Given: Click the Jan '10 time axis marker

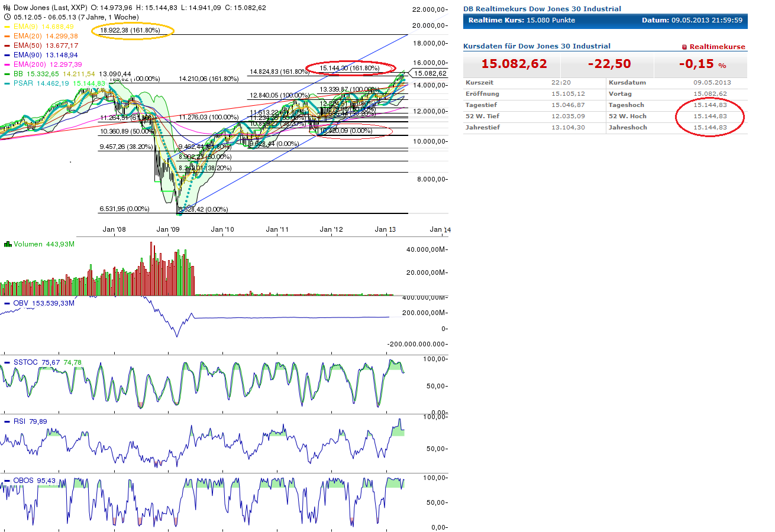Looking at the screenshot, I should click(x=222, y=229).
